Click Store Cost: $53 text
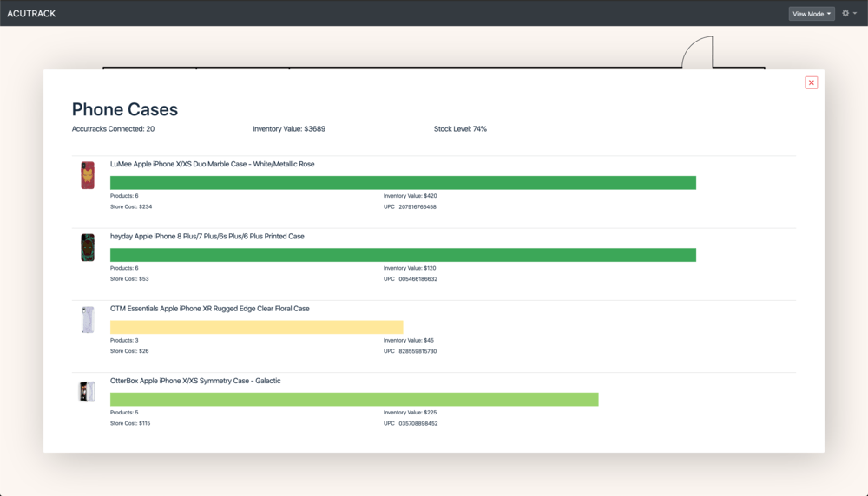 click(129, 279)
